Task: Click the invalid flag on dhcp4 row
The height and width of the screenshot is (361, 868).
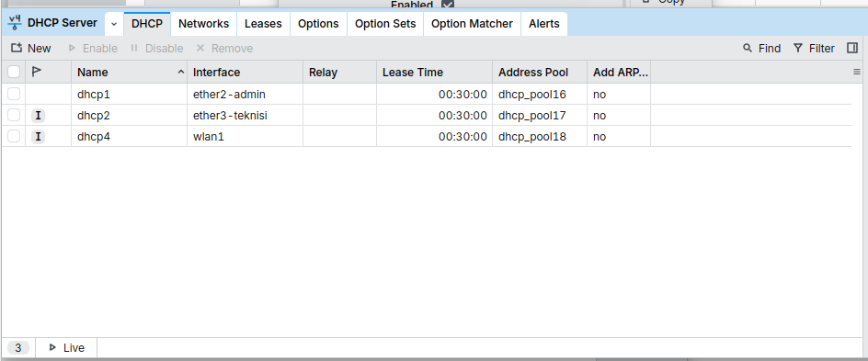Action: [39, 137]
